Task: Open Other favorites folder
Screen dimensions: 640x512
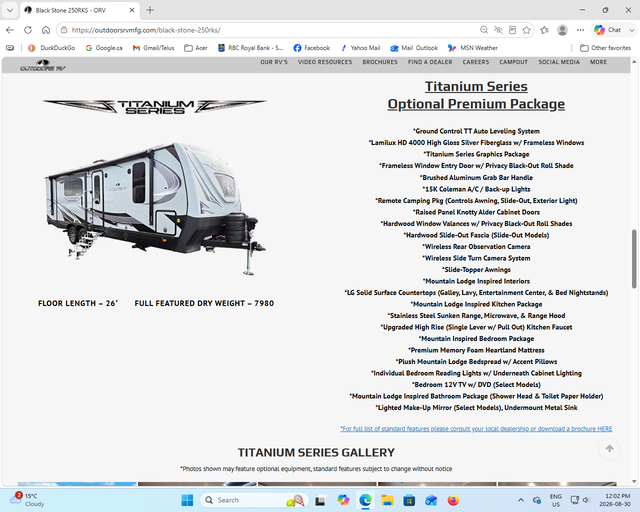Action: (605, 48)
